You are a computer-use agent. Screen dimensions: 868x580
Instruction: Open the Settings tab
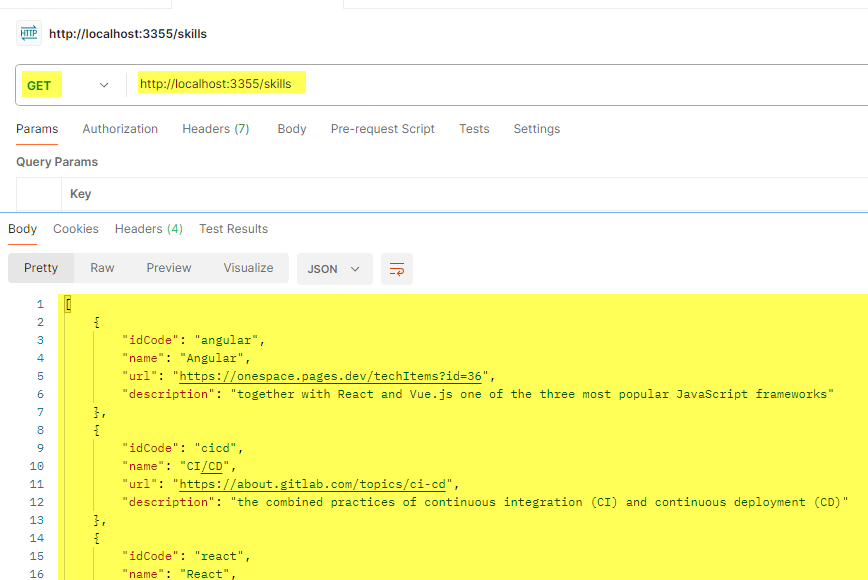pyautogui.click(x=536, y=129)
